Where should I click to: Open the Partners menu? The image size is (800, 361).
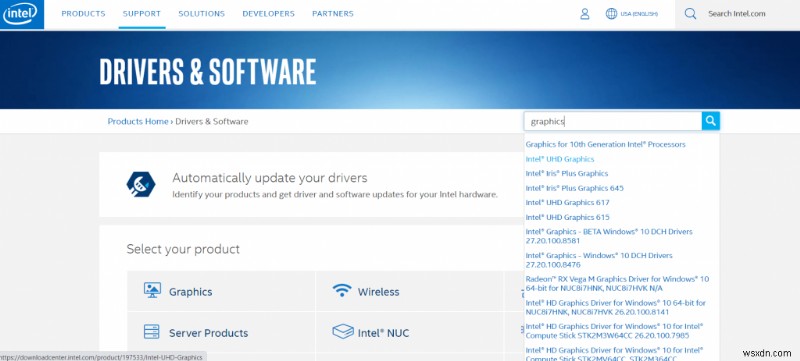333,14
